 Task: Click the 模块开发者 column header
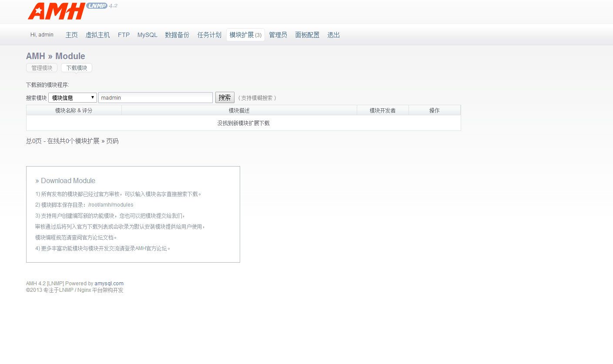[382, 110]
